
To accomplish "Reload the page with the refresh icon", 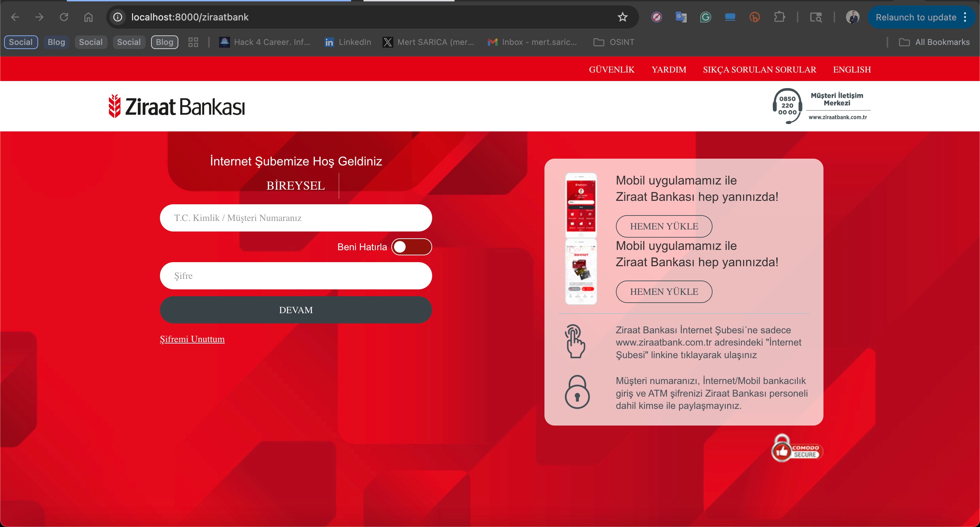I will click(64, 17).
